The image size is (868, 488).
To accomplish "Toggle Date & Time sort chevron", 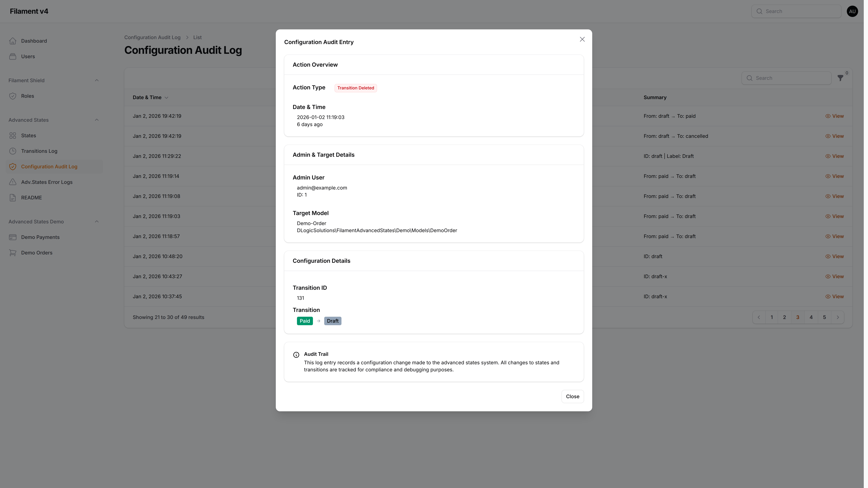I will tap(166, 98).
